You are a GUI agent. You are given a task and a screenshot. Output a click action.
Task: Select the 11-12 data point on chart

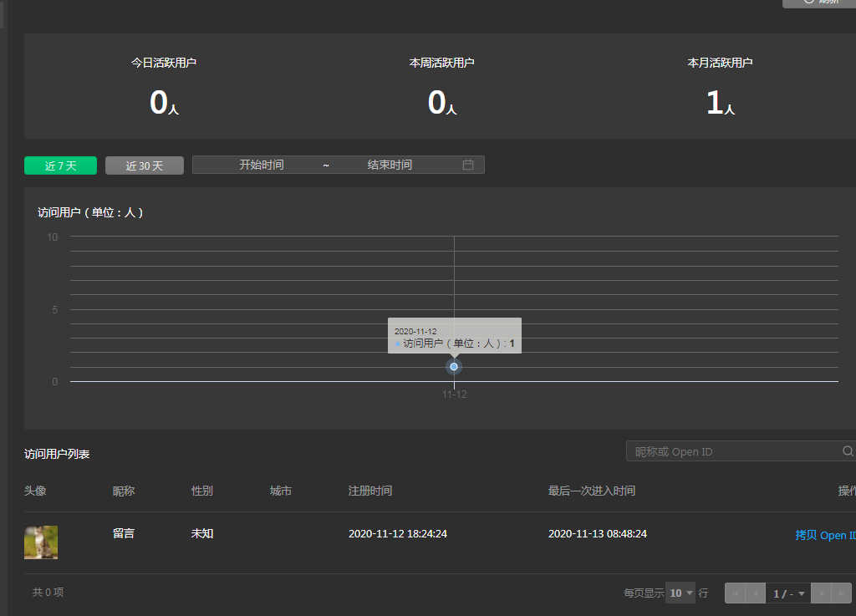(x=454, y=367)
